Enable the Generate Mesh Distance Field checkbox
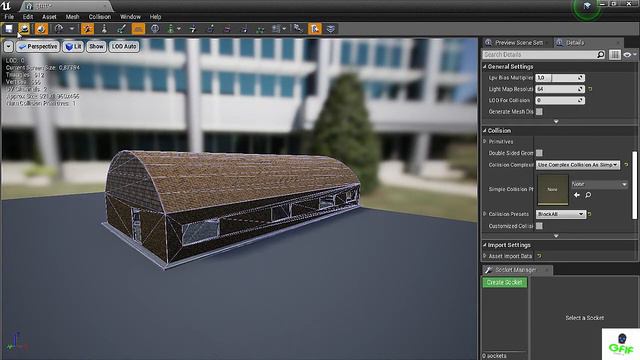Image resolution: width=640 pixels, height=360 pixels. point(539,111)
